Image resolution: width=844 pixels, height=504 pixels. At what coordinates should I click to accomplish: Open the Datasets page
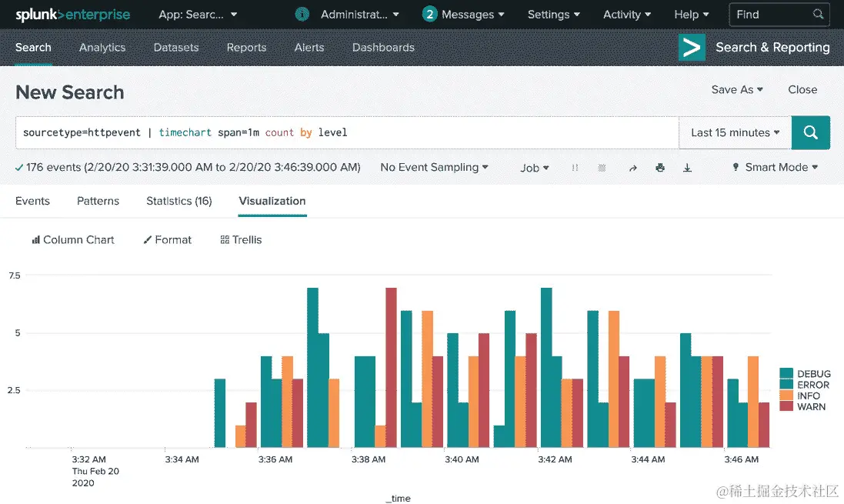coord(176,48)
